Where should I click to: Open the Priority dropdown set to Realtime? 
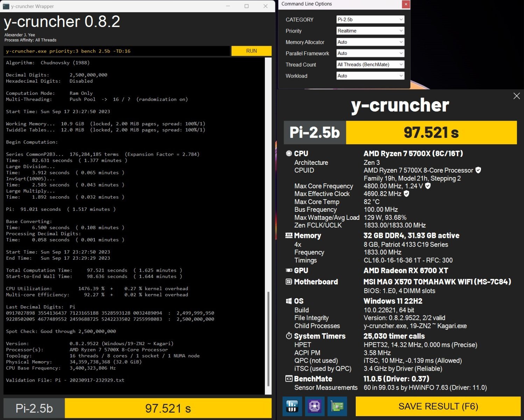[370, 31]
